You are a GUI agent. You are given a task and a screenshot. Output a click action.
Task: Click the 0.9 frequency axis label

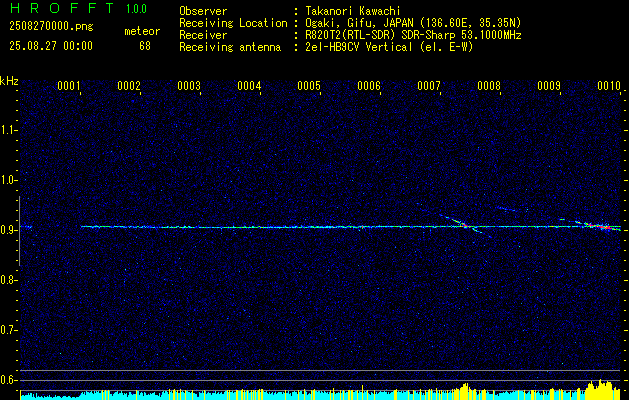coord(8,230)
